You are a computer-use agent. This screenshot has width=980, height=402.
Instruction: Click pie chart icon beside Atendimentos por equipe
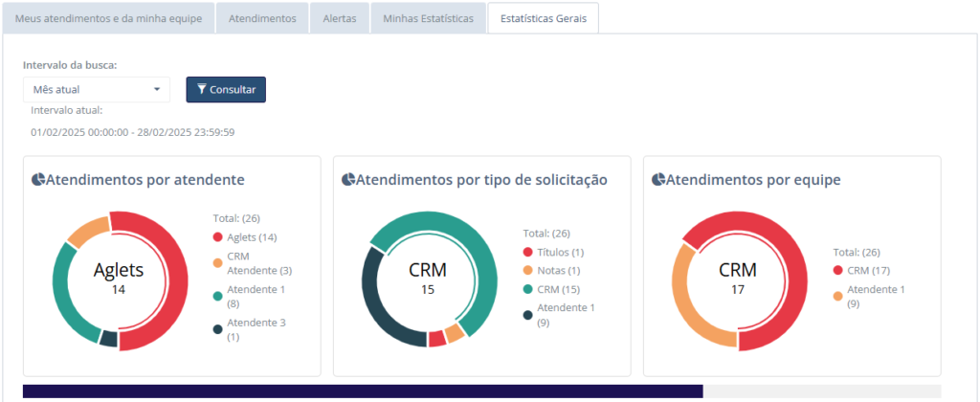pos(658,180)
